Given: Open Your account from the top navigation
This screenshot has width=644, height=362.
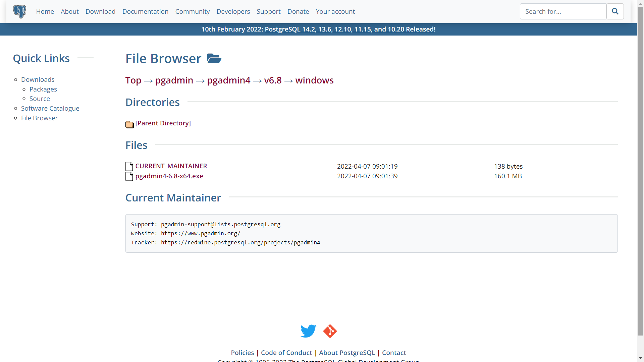Looking at the screenshot, I should point(335,11).
